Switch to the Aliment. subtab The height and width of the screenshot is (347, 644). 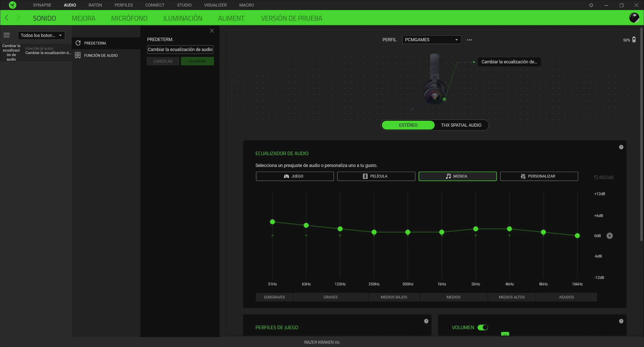(232, 18)
